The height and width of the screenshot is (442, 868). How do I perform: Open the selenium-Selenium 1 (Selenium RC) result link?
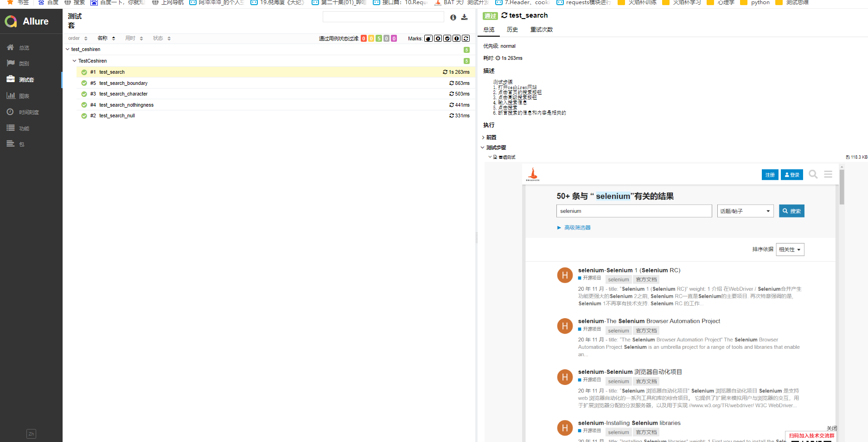tap(629, 270)
